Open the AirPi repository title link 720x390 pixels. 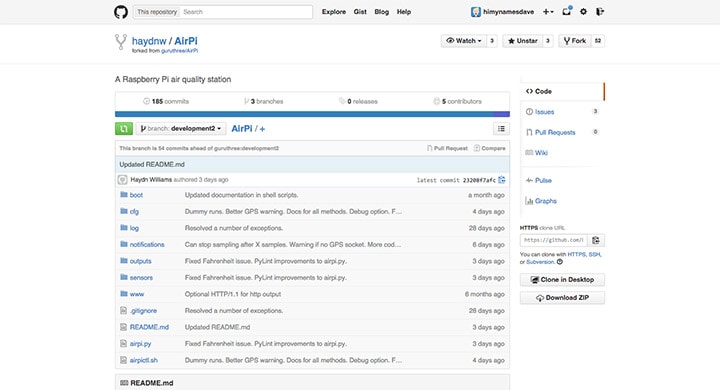point(186,41)
